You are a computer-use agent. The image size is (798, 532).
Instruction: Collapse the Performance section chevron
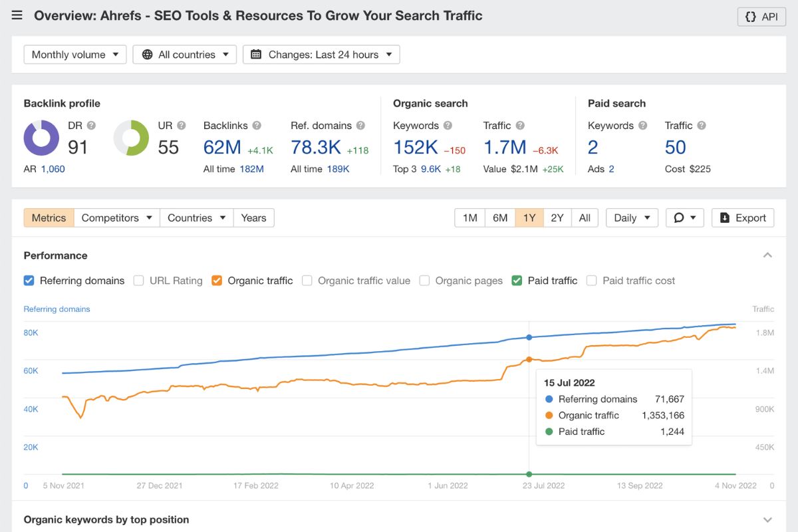tap(767, 255)
